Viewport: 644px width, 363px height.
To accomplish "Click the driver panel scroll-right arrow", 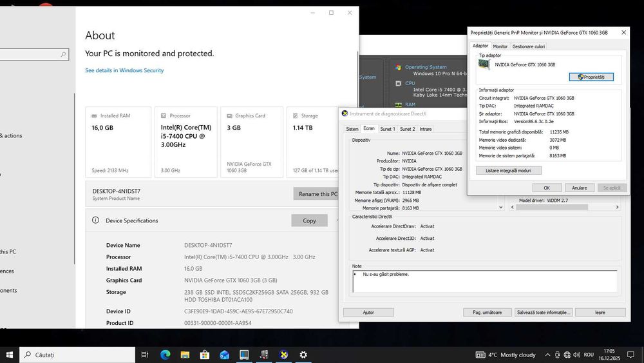I will coord(618,207).
